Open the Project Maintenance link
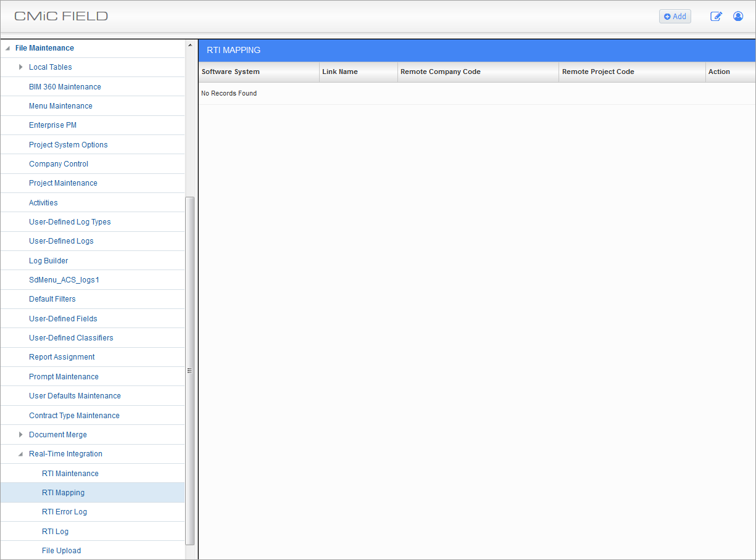This screenshot has width=756, height=560. [x=63, y=183]
